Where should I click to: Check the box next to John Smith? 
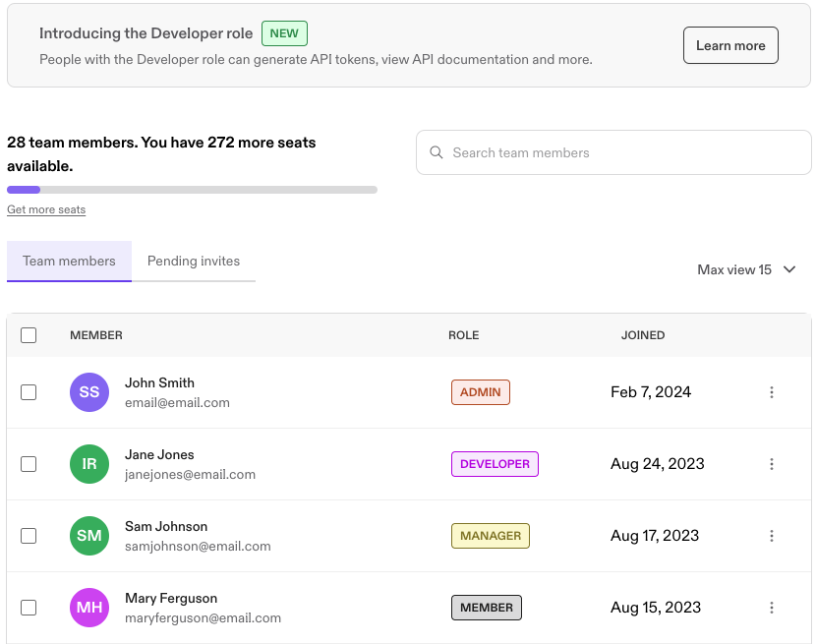tap(29, 392)
